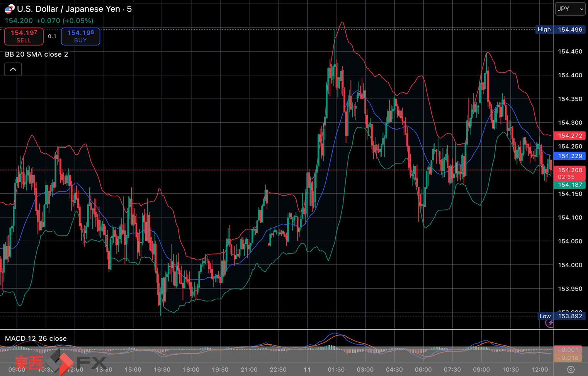Click the red 154.272 upper band label
588x376 pixels.
click(x=569, y=136)
